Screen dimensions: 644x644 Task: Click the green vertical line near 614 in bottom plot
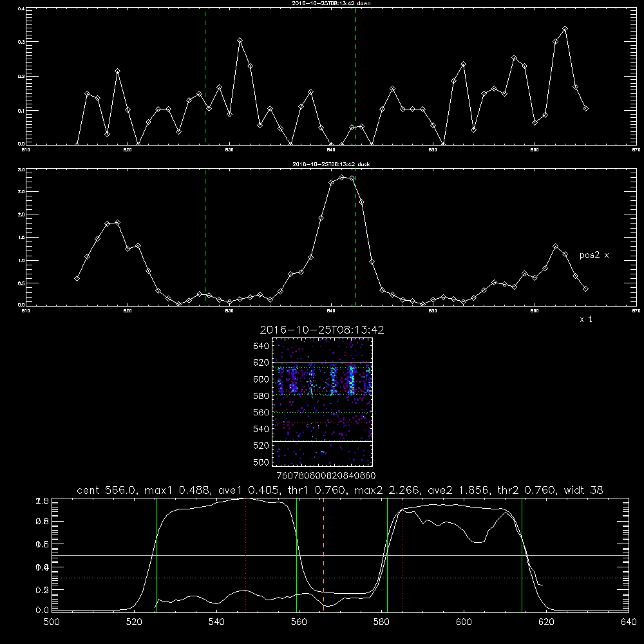click(x=522, y=554)
